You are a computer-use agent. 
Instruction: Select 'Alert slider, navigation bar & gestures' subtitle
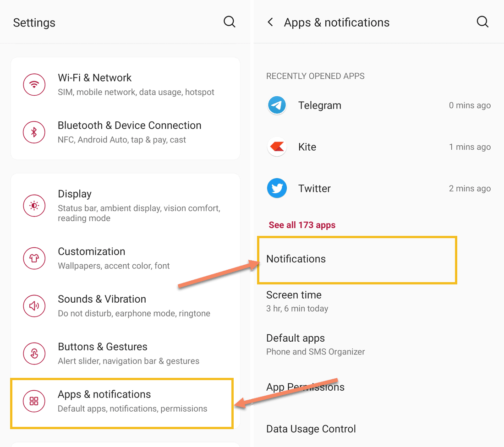[x=129, y=361]
